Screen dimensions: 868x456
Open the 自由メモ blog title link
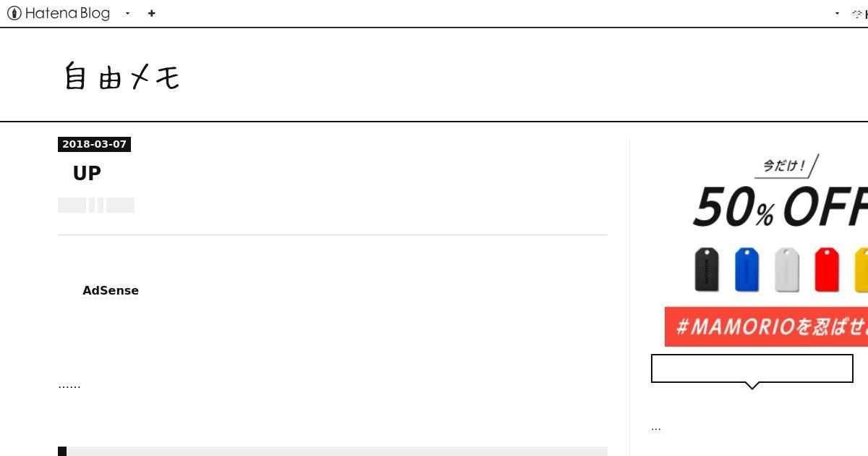click(122, 76)
